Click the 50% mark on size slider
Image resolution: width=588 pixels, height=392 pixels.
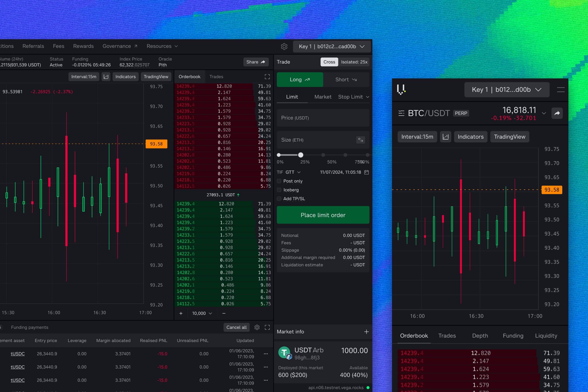(323, 155)
